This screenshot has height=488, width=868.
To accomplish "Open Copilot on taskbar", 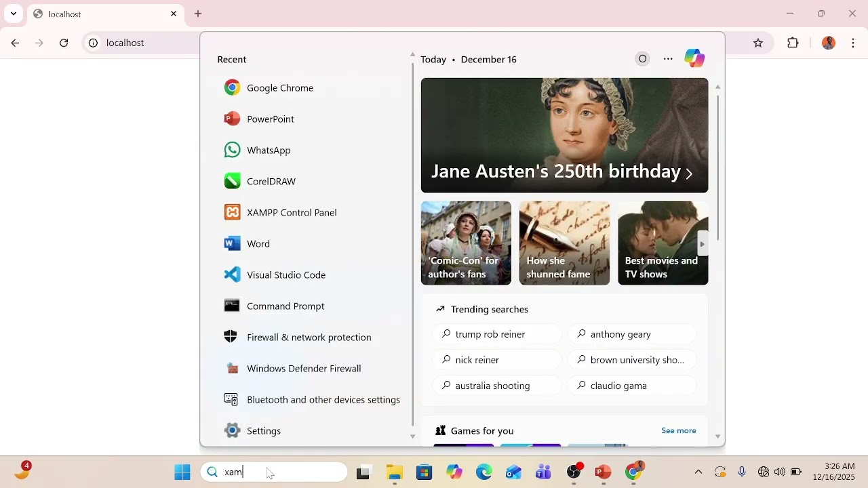I will coord(454,472).
